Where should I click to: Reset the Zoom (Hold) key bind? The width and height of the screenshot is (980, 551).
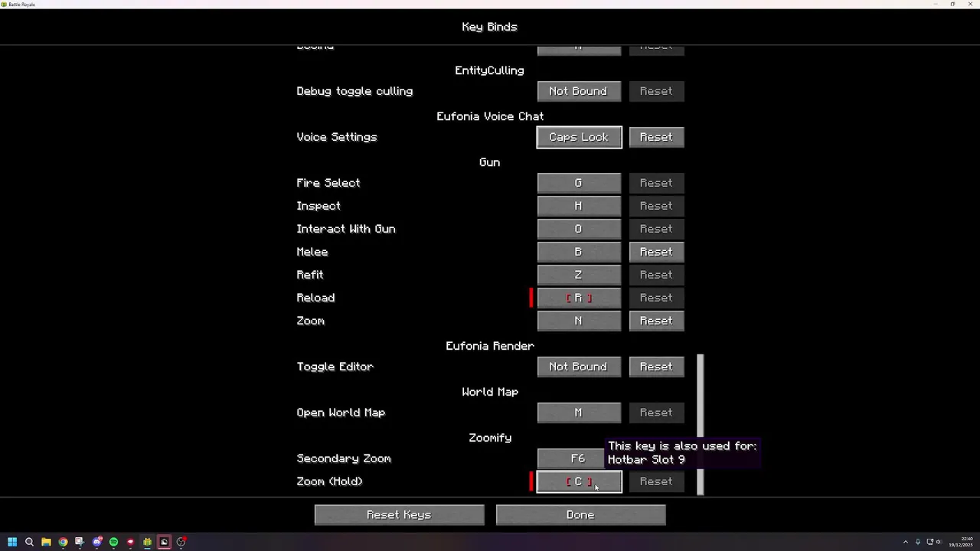click(656, 481)
